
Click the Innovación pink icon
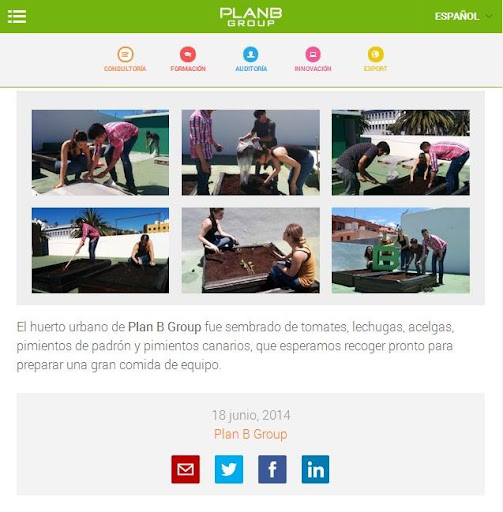pyautogui.click(x=313, y=54)
